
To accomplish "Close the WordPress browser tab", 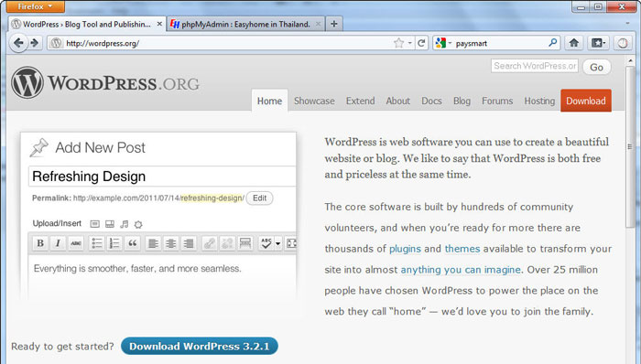I will pos(159,24).
